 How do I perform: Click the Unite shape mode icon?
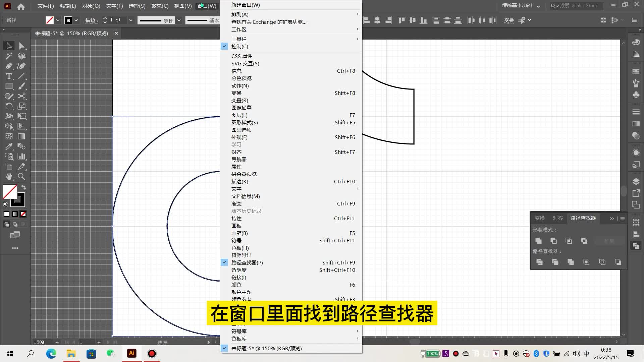coord(538,241)
